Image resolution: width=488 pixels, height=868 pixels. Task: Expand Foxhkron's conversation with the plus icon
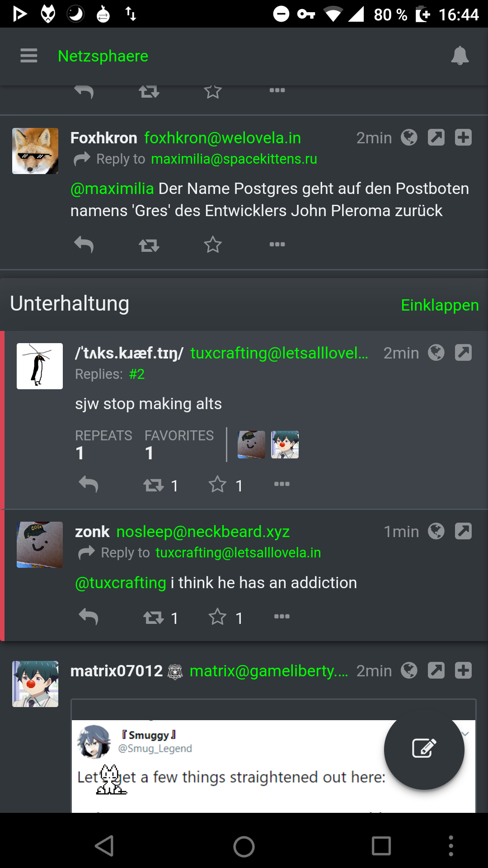coord(463,137)
